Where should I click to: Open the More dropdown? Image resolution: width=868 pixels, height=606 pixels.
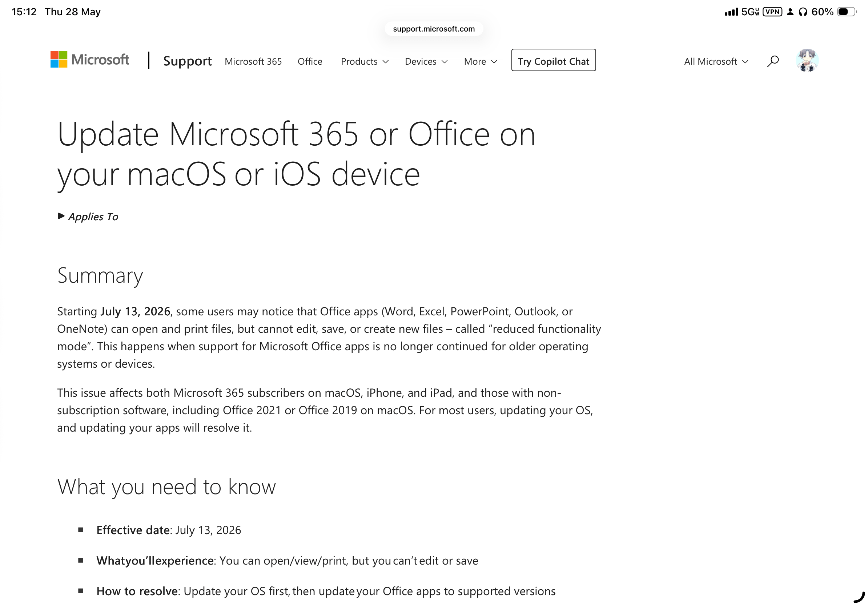click(481, 62)
